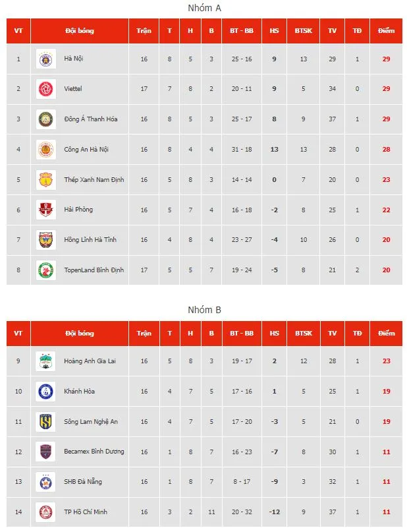Click the Sông Lam Nghệ An logo
Screen dimensions: 407x532
click(46, 422)
